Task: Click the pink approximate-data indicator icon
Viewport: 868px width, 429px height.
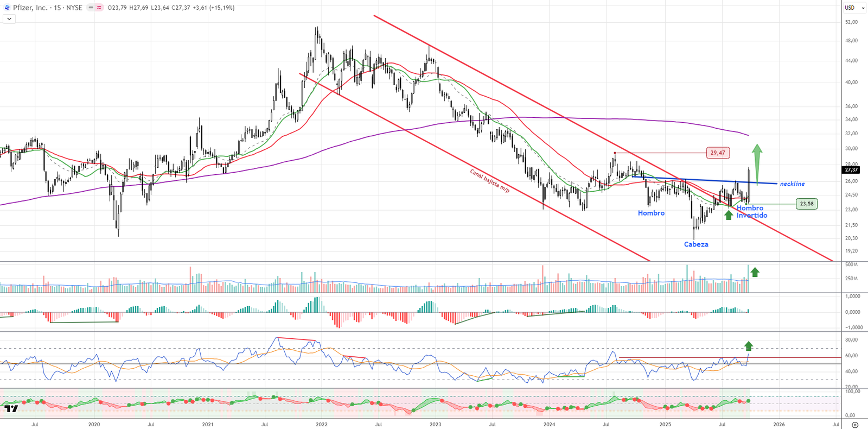Action: 99,8
